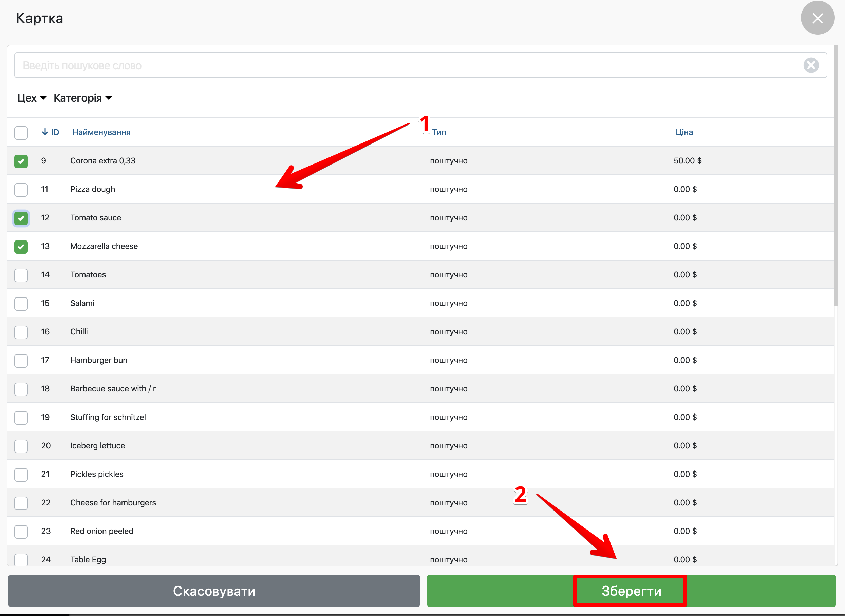
Task: Open the Цех dropdown filter
Action: tap(32, 98)
